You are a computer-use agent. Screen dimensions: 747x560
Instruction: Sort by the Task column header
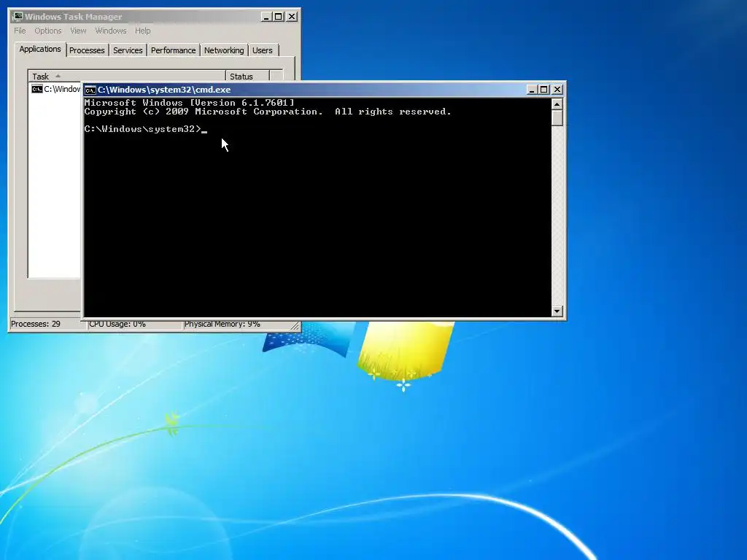click(127, 76)
